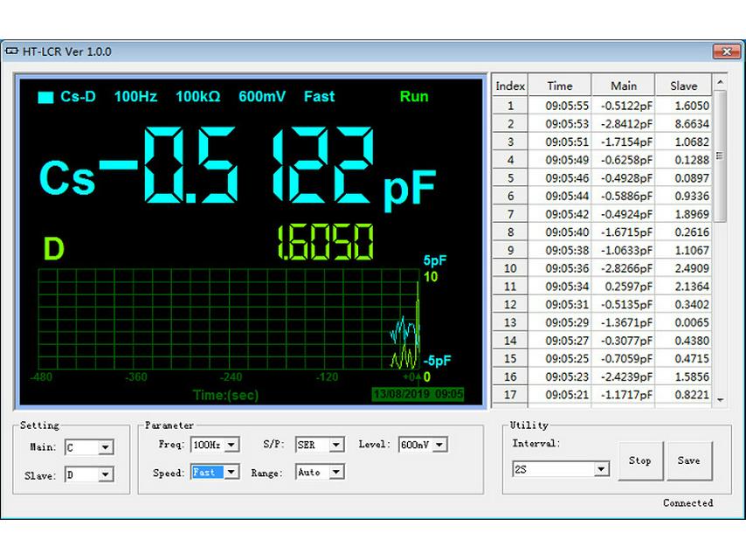Click the HT-LCR icon in the title bar
This screenshot has height=560, width=746.
pos(10,52)
